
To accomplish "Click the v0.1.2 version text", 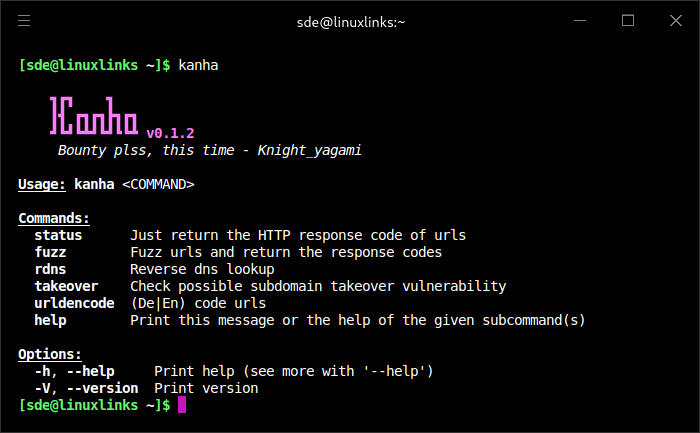I will click(x=170, y=133).
